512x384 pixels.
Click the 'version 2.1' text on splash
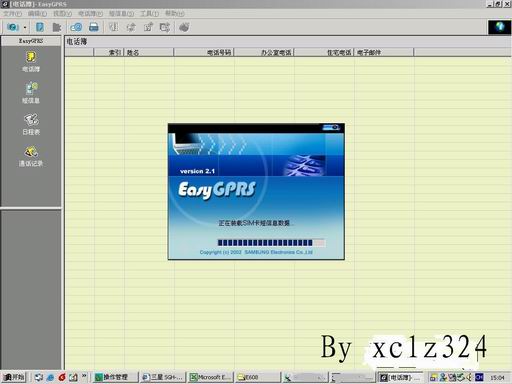(197, 171)
